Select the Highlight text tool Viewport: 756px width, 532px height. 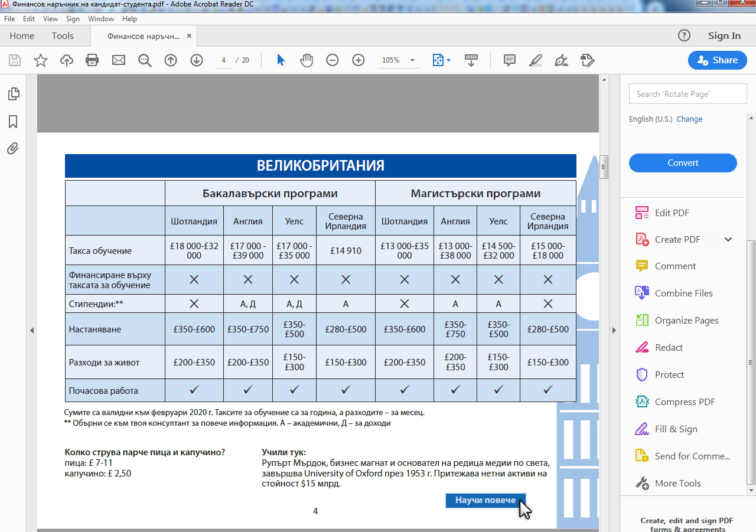tap(536, 60)
